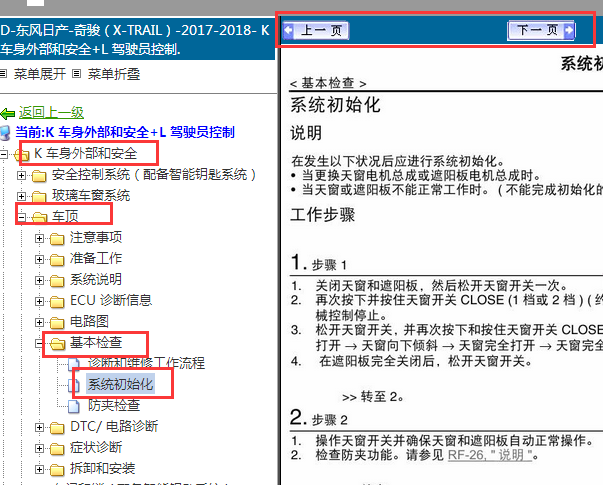The width and height of the screenshot is (603, 485).
Task: Click the icon beside 菜单折叠
Action: tap(77, 73)
